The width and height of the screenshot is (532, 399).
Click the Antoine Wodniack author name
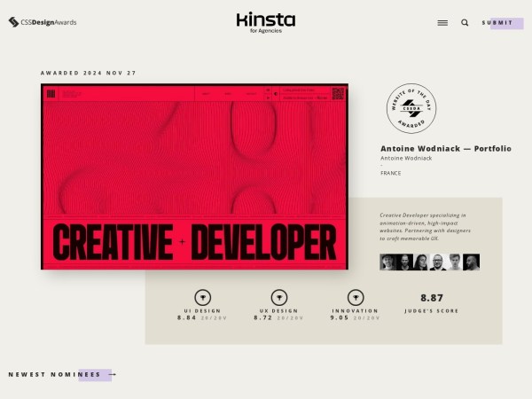[406, 158]
